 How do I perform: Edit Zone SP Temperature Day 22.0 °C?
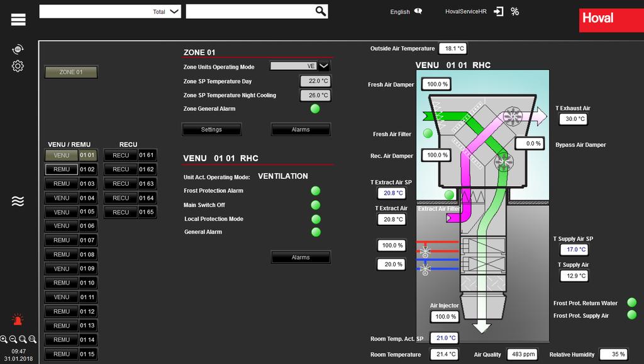(x=316, y=81)
